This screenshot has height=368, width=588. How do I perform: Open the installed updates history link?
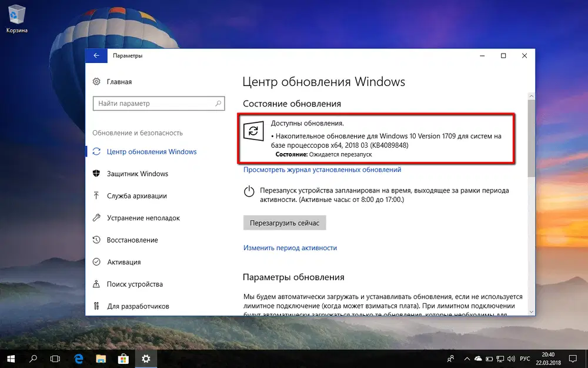click(323, 170)
